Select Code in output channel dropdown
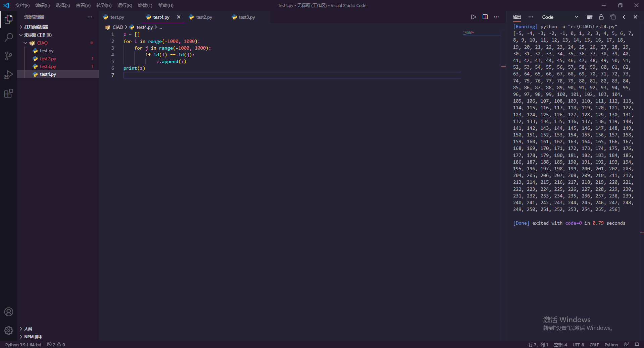The image size is (644, 348). coord(560,17)
